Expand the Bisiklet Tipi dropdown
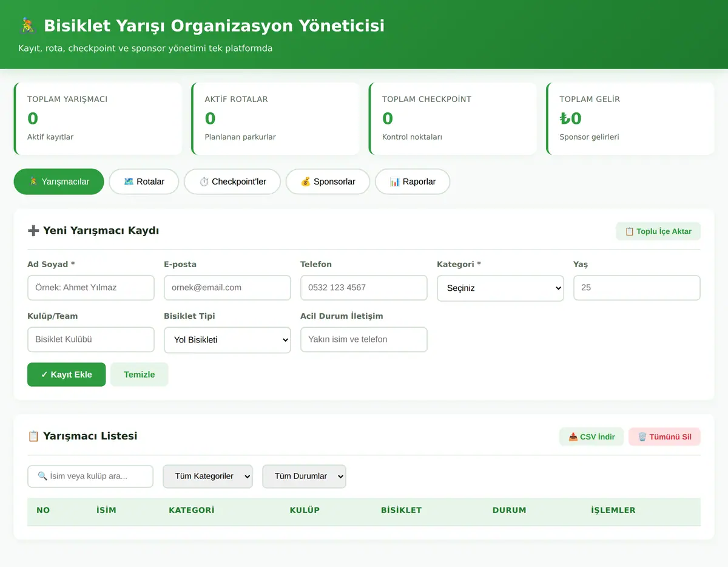This screenshot has height=567, width=728. click(227, 340)
